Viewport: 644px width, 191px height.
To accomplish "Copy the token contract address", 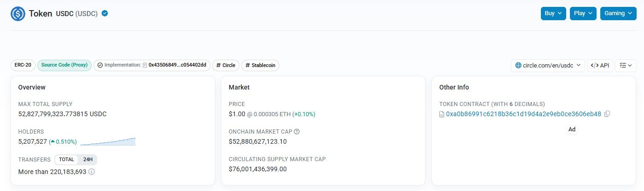I will [x=607, y=114].
